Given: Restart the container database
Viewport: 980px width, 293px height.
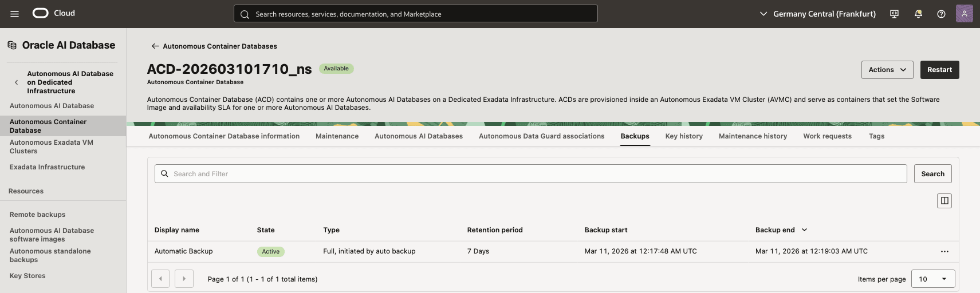Looking at the screenshot, I should coord(940,70).
